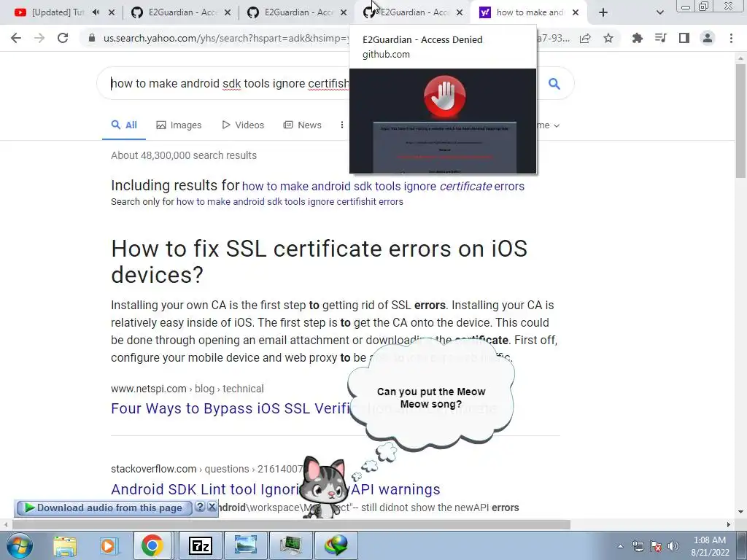
Task: Reload the current page
Action: click(x=63, y=38)
